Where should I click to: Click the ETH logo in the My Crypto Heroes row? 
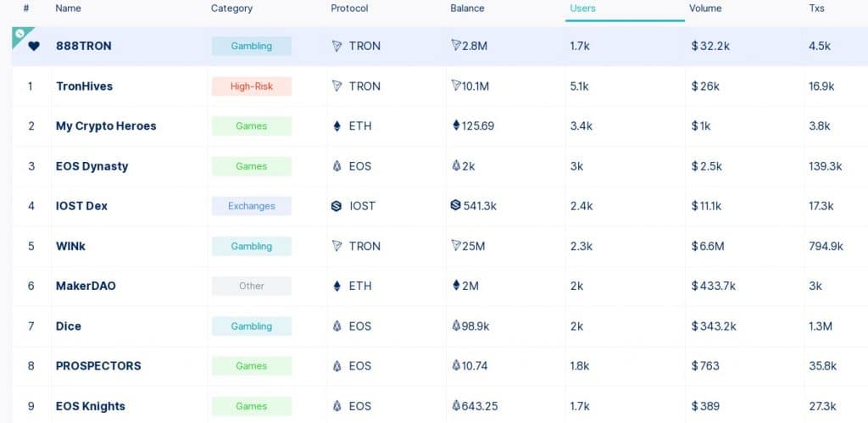coord(337,126)
